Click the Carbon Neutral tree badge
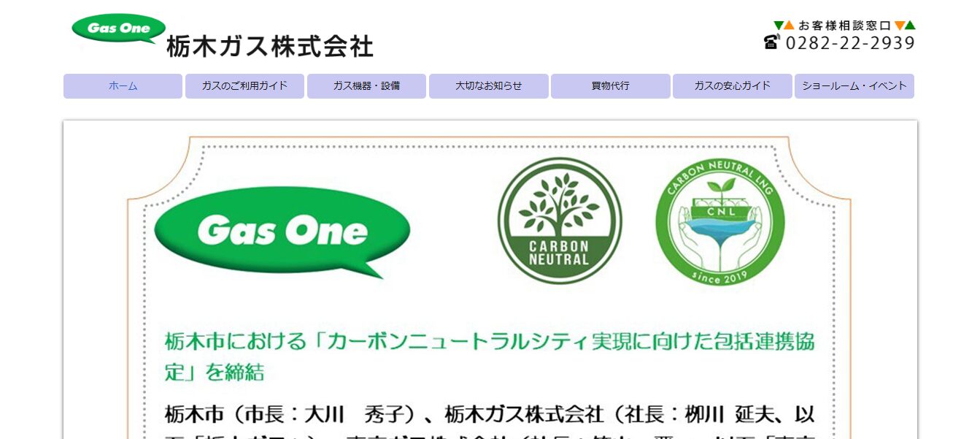980x439 pixels. click(x=560, y=221)
